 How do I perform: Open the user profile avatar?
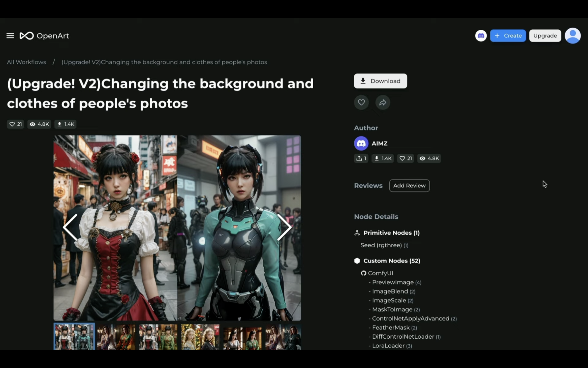click(x=573, y=36)
